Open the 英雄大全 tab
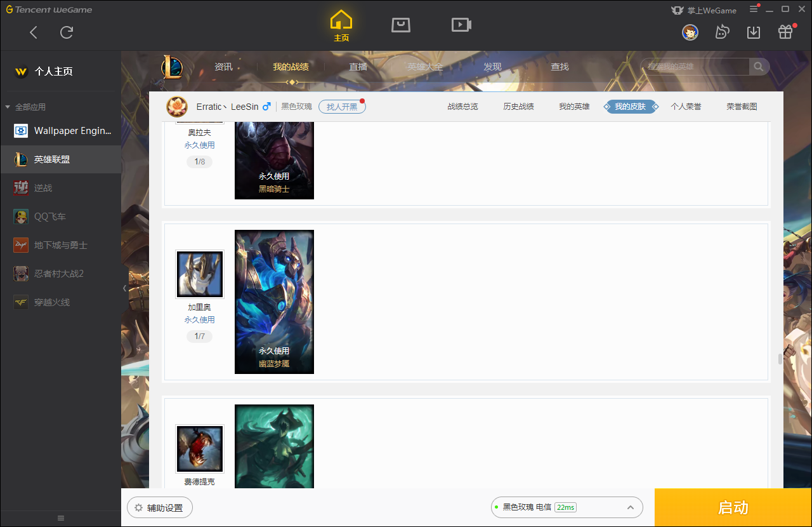The width and height of the screenshot is (812, 527). click(425, 67)
